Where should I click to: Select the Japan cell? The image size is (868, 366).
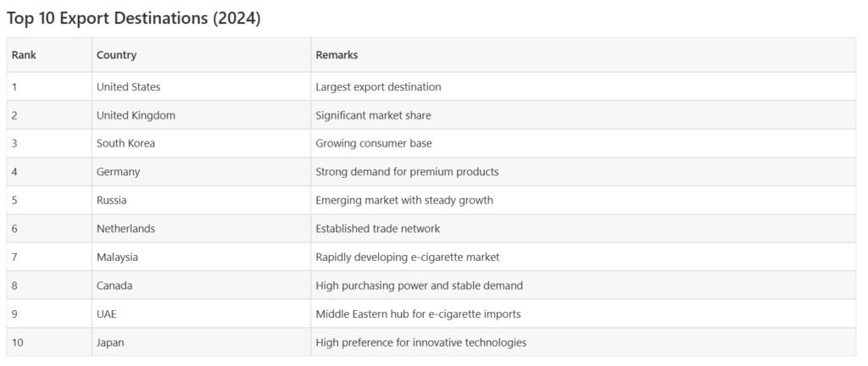point(110,342)
